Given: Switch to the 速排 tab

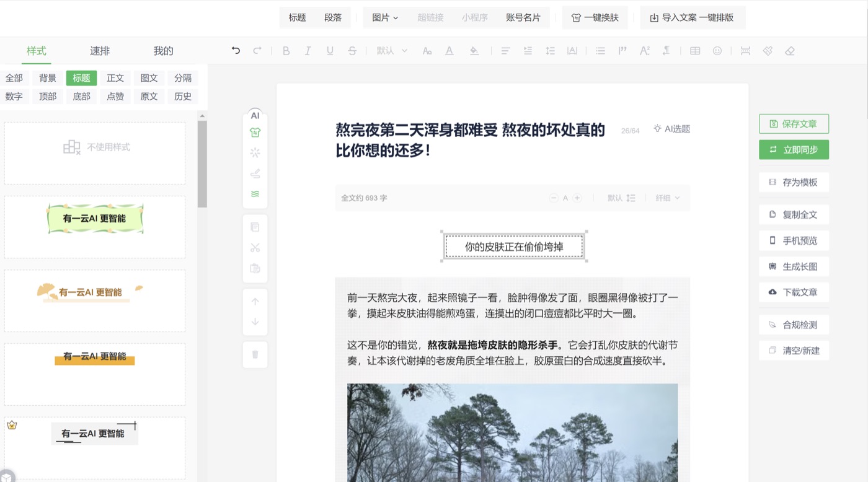Looking at the screenshot, I should tap(100, 51).
